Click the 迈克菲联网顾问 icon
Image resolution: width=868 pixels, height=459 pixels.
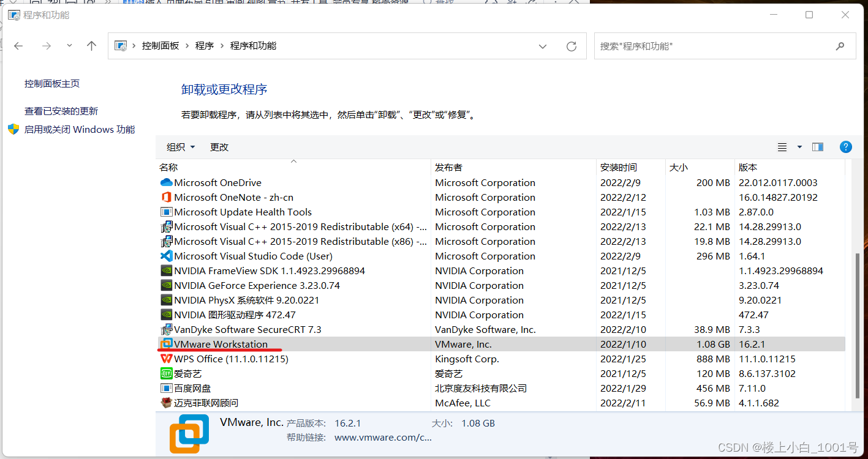(166, 403)
